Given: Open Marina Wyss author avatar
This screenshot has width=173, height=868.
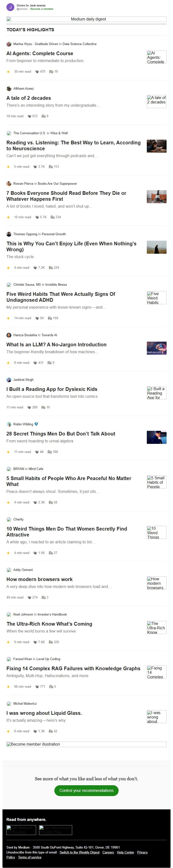Looking at the screenshot, I should click(x=9, y=44).
